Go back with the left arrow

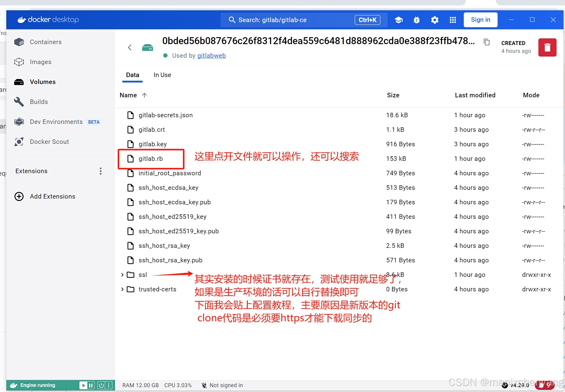[x=130, y=47]
